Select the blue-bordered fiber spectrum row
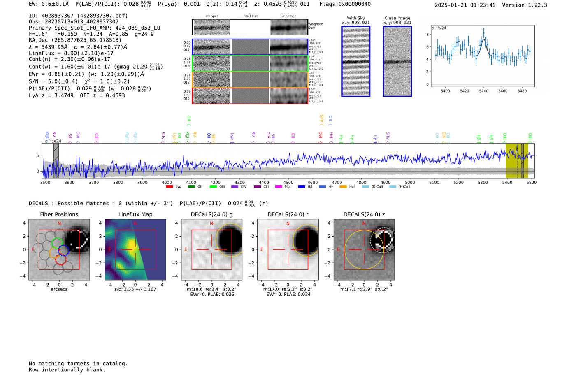This screenshot has width=576, height=392. (250, 47)
